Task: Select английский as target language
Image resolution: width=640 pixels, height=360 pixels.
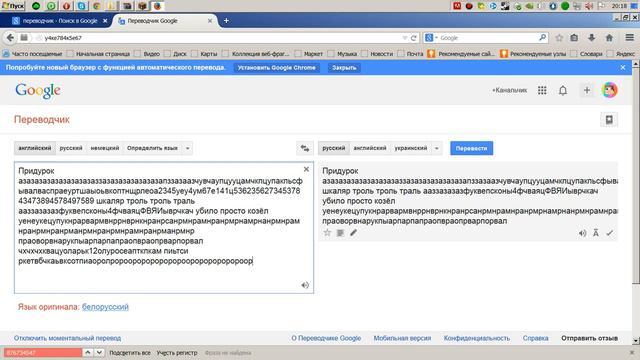Action: pos(370,148)
